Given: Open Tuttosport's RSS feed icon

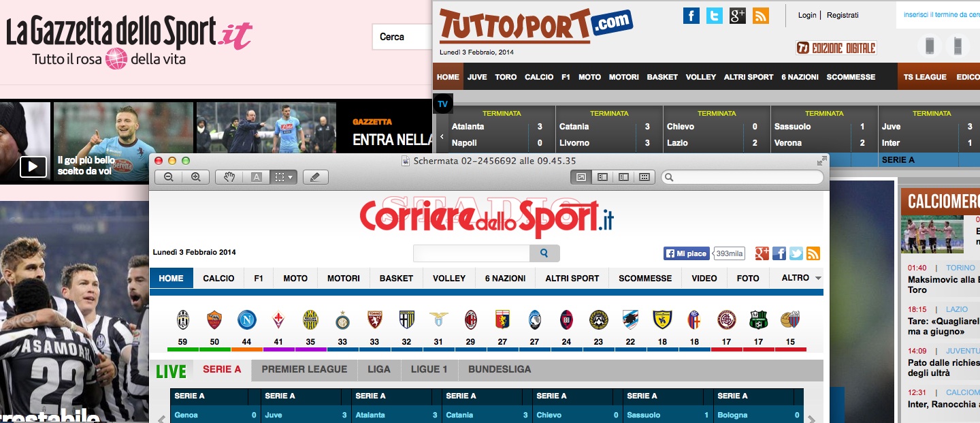Looking at the screenshot, I should pyautogui.click(x=760, y=16).
